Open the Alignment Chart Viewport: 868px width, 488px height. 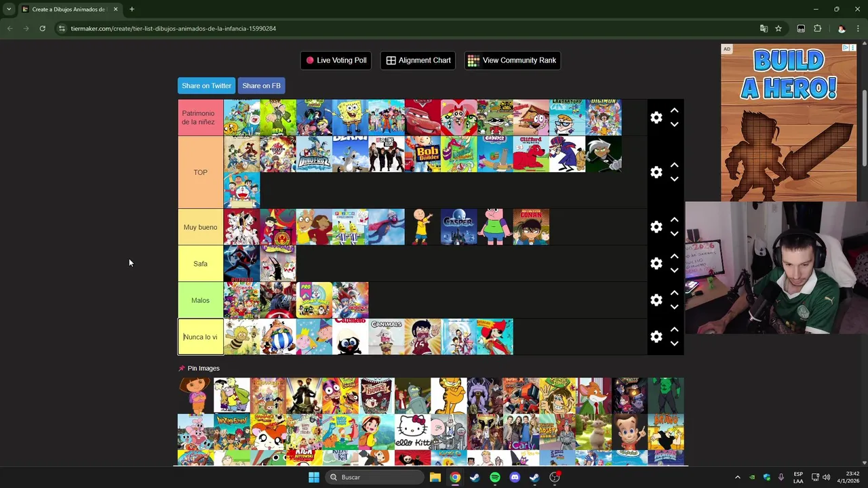click(x=418, y=60)
